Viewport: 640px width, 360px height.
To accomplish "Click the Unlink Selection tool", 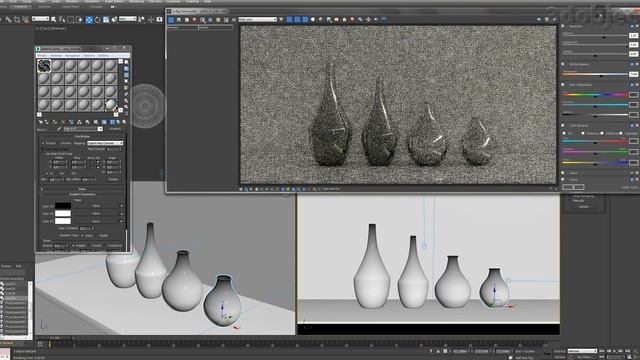I will pyautogui.click(x=17, y=19).
